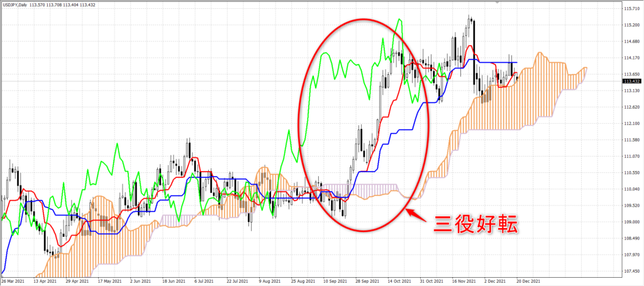Select the 112.100 price axis label
This screenshot has height=286, width=644.
[631, 123]
